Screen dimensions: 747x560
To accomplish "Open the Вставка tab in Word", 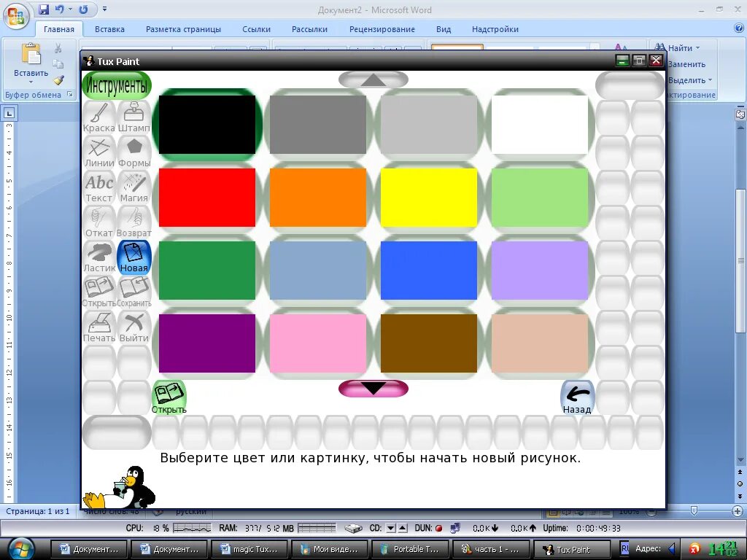I will point(109,29).
